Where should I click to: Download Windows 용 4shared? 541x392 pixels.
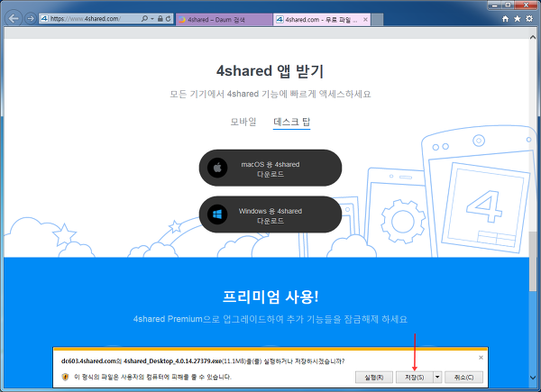tap(270, 214)
